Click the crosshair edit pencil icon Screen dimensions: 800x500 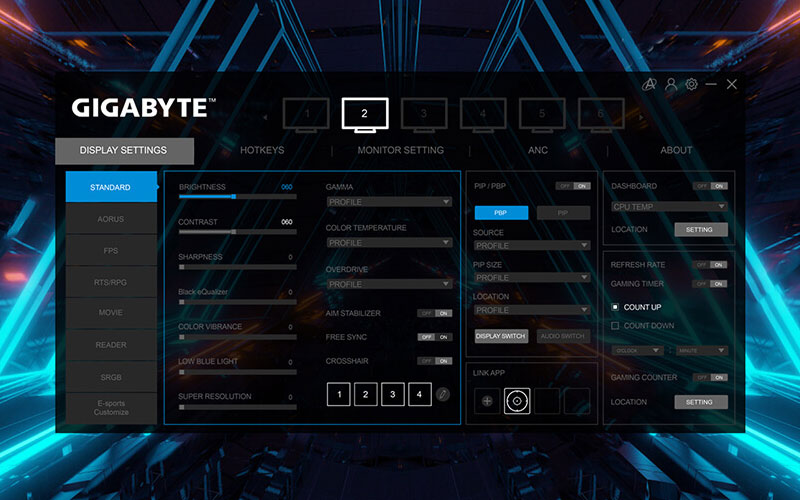point(443,394)
